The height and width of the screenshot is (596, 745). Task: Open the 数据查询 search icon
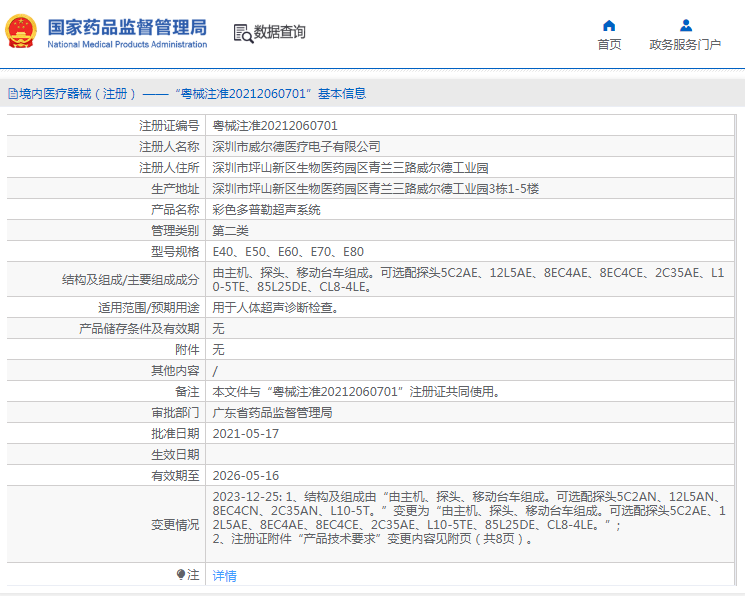(x=243, y=33)
